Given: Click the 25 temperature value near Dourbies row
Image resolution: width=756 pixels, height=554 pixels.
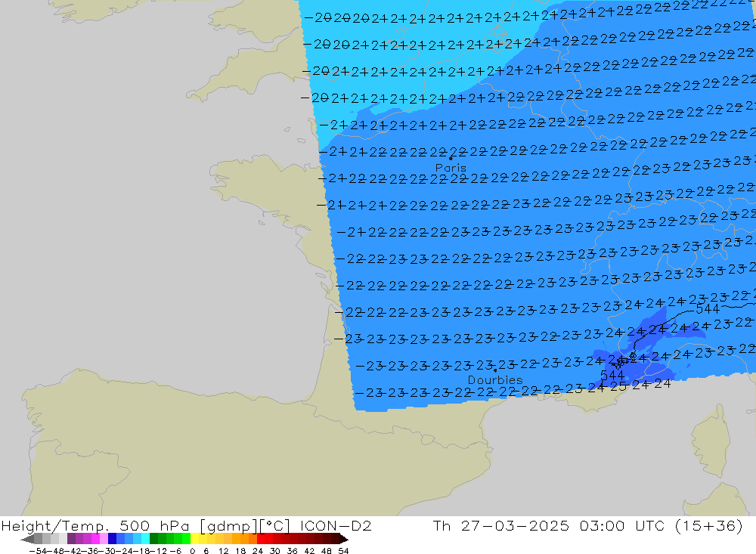Looking at the screenshot, I should point(618,386).
